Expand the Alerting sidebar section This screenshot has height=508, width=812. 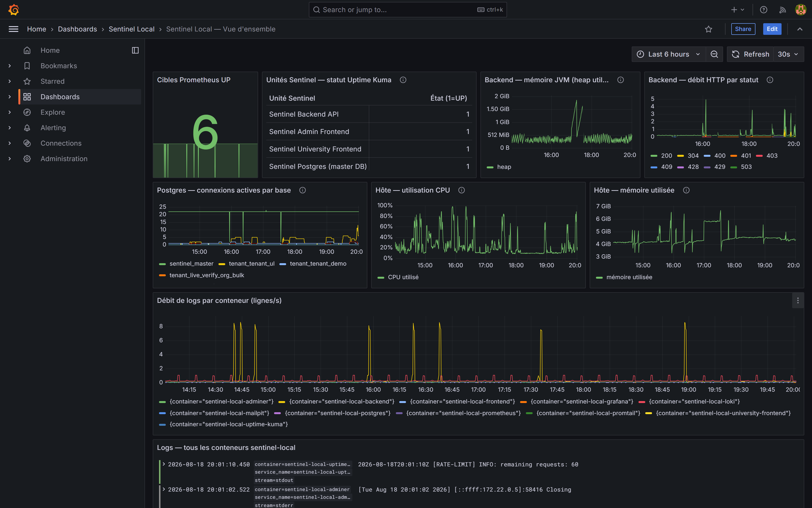(10, 128)
